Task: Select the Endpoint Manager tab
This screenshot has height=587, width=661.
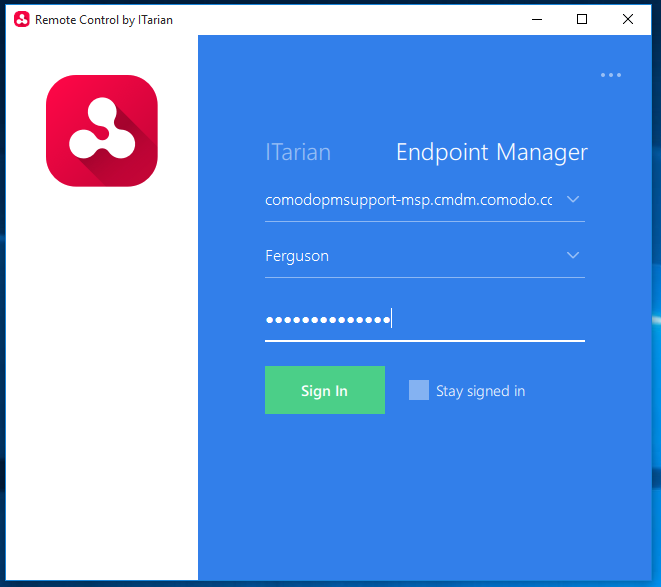Action: pyautogui.click(x=492, y=152)
